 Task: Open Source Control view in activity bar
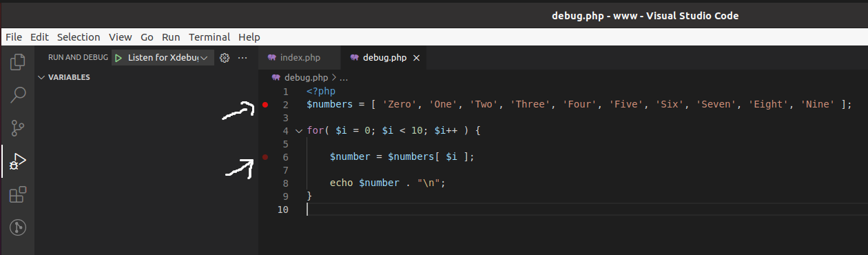pyautogui.click(x=17, y=128)
